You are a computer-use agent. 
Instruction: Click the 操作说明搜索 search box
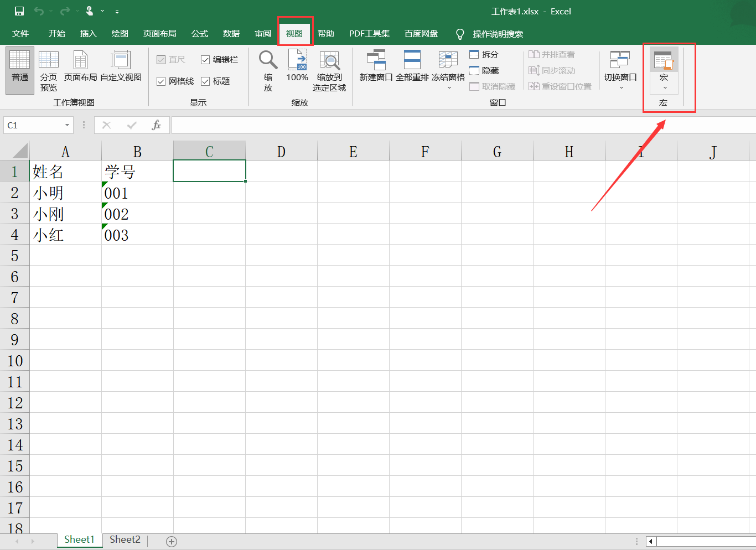[x=498, y=34]
